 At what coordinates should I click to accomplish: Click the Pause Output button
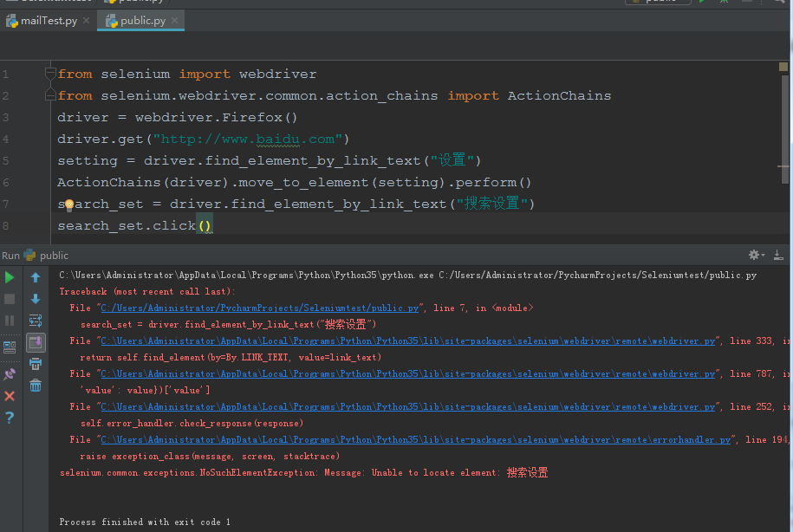10,320
